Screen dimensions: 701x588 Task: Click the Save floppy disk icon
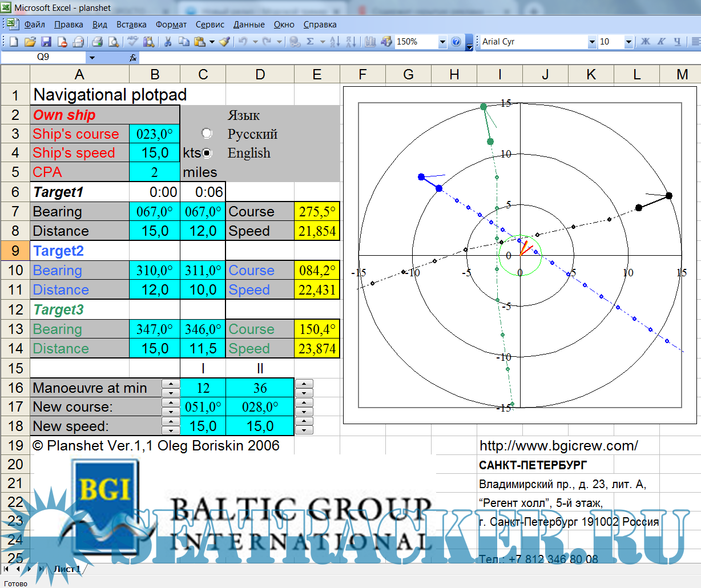pos(46,42)
